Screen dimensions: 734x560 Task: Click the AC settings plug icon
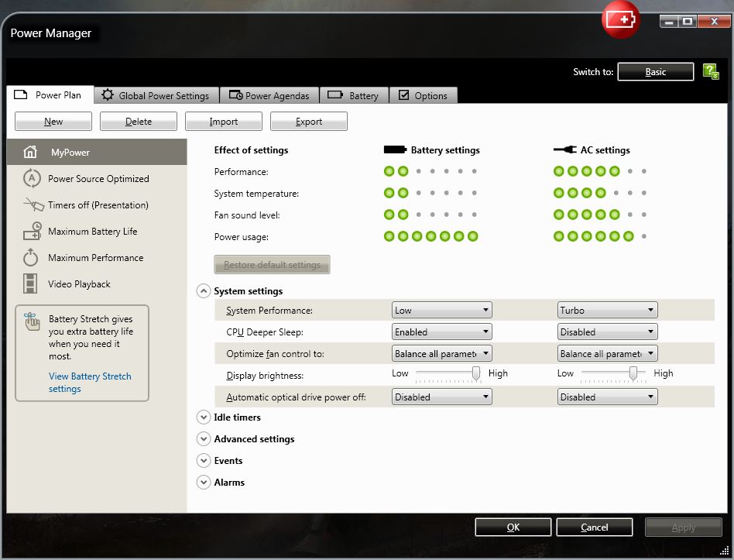tap(564, 149)
